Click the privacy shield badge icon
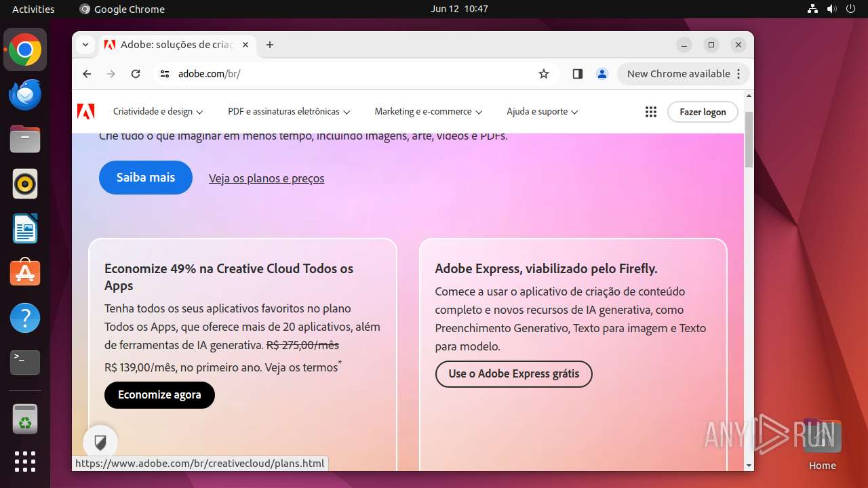 point(100,443)
